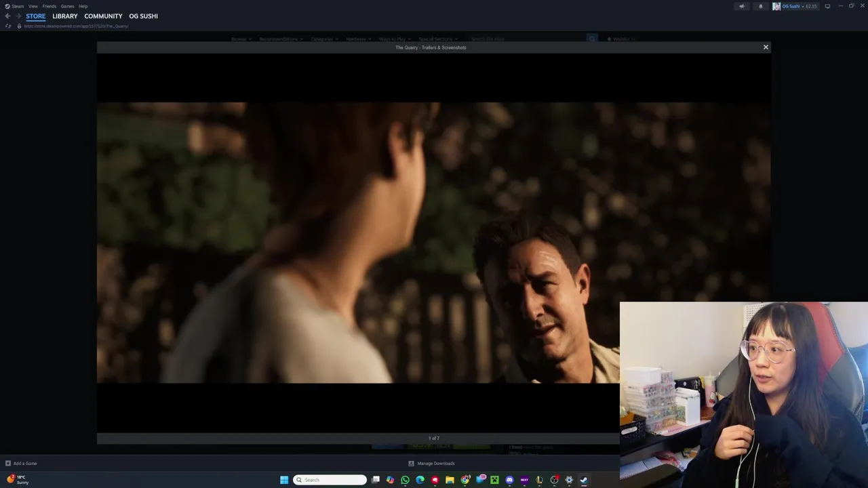The image size is (868, 488).
Task: Open the OG SUSHI profile tab
Action: coord(143,16)
